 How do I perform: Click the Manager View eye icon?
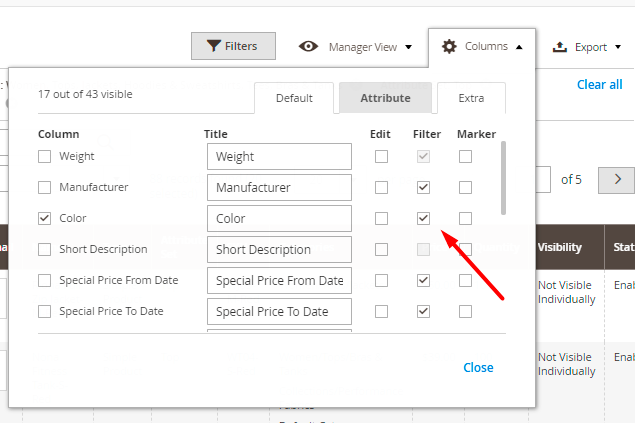(309, 46)
